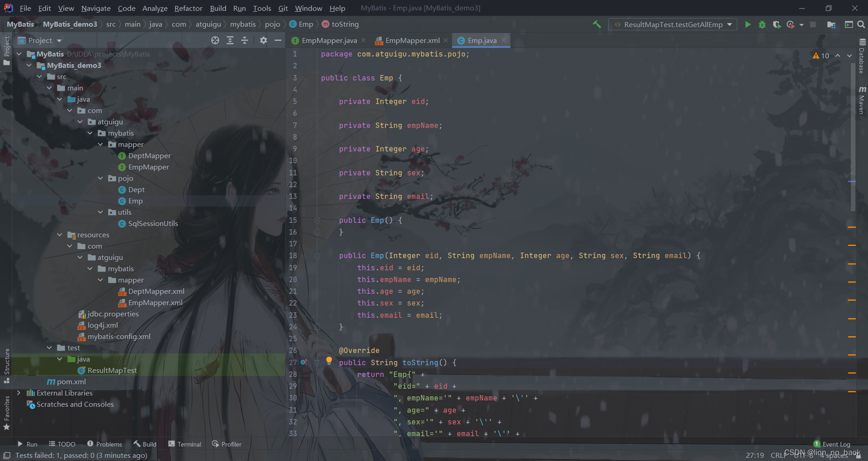The height and width of the screenshot is (461, 868).
Task: Click the yellow intention light bulb
Action: coord(329,361)
